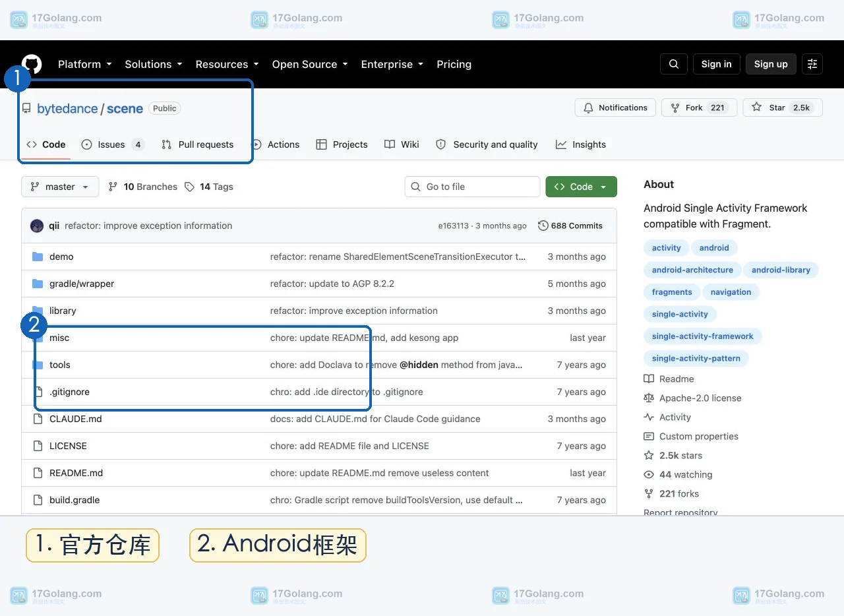Image resolution: width=844 pixels, height=616 pixels.
Task: Open the GitHub homepage logo
Action: 31,64
